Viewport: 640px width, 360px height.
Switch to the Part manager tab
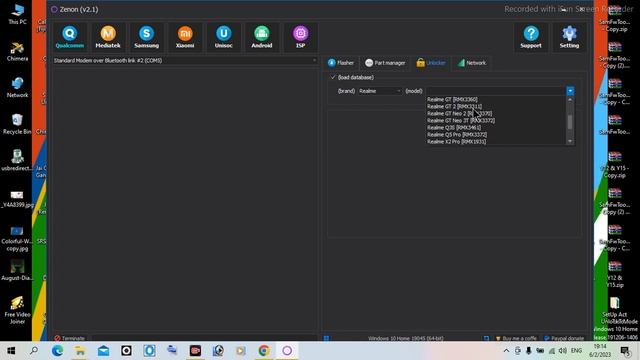pos(385,63)
